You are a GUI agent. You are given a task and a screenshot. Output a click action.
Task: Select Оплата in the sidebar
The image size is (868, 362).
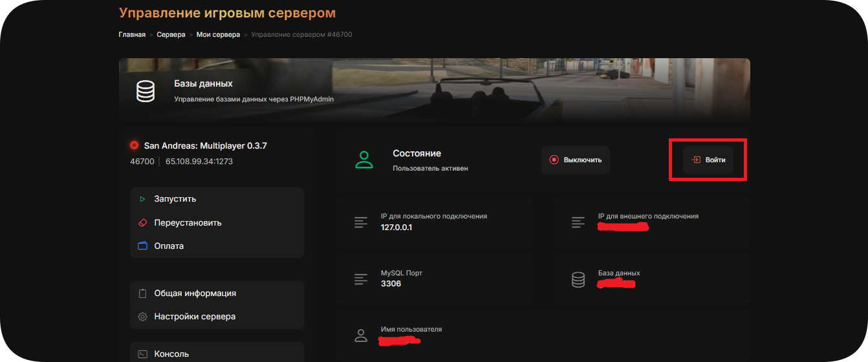(217, 246)
